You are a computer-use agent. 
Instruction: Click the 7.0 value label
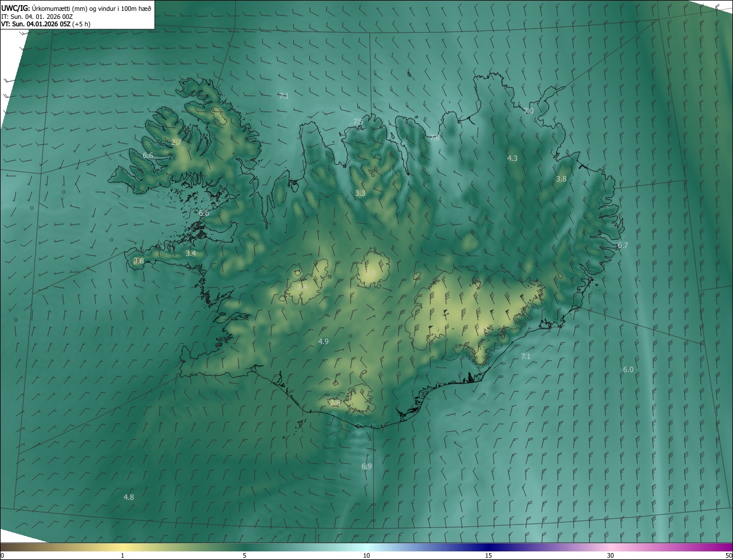pyautogui.click(x=529, y=111)
